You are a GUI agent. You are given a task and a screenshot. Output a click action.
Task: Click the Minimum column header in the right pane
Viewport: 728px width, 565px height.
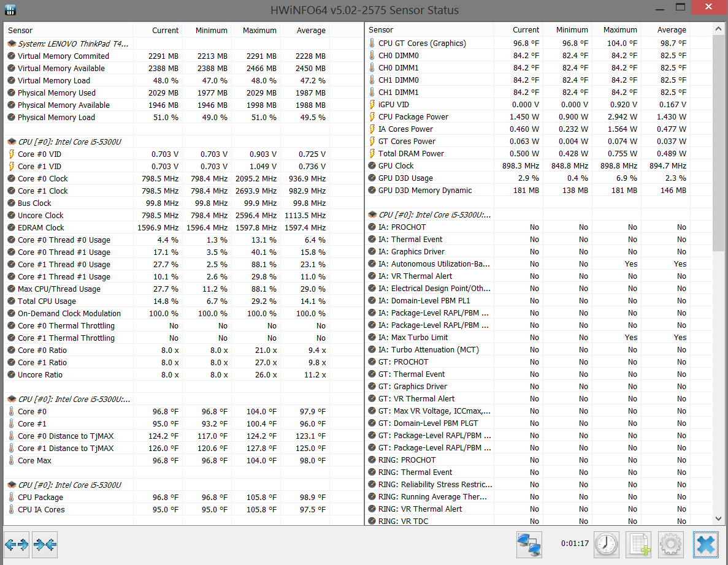pyautogui.click(x=567, y=29)
